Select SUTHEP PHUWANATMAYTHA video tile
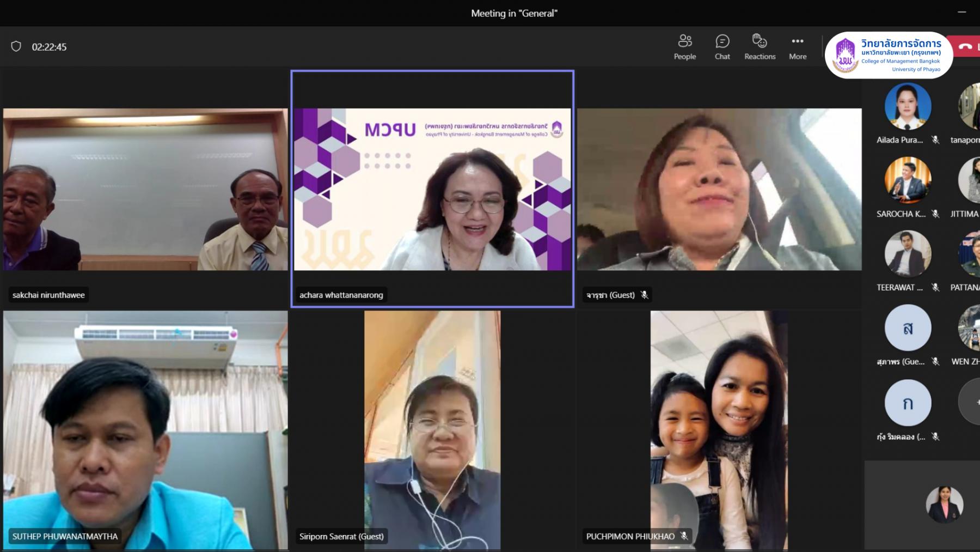This screenshot has height=552, width=980. pos(145,430)
